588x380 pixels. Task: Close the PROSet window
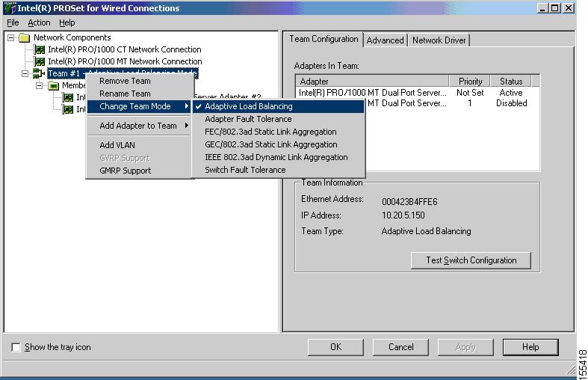(569, 8)
